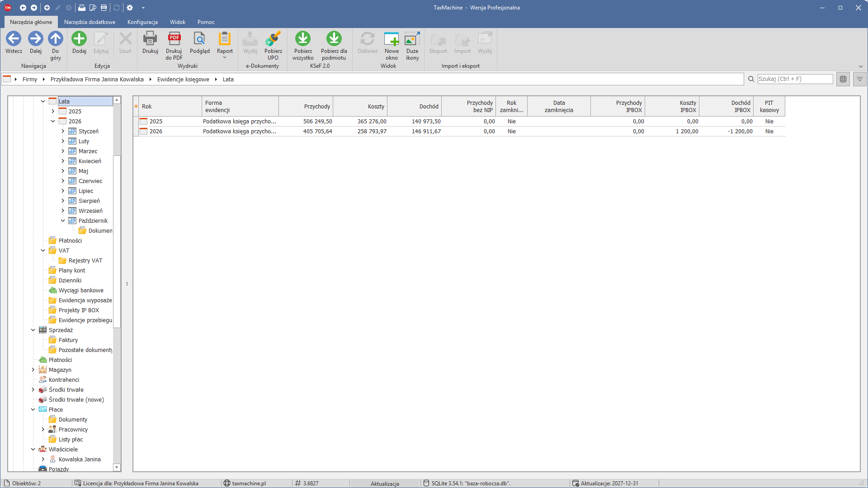The height and width of the screenshot is (488, 868).
Task: Click the Dalej forward navigation icon
Action: pyautogui.click(x=36, y=39)
